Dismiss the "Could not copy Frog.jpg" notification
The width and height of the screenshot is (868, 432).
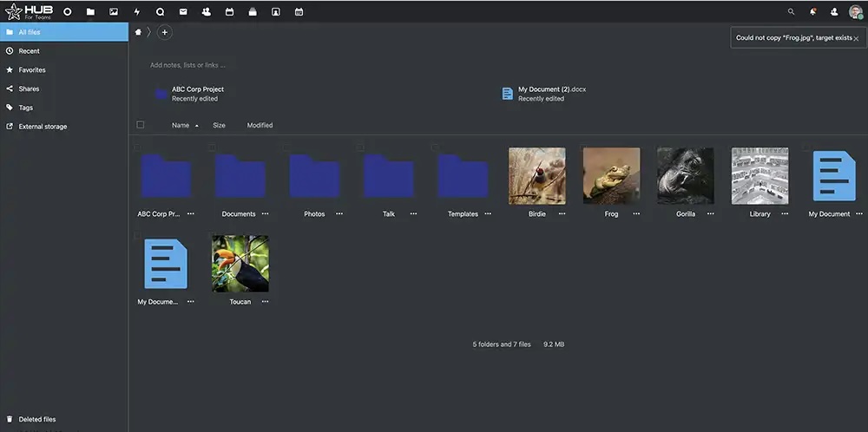(856, 38)
